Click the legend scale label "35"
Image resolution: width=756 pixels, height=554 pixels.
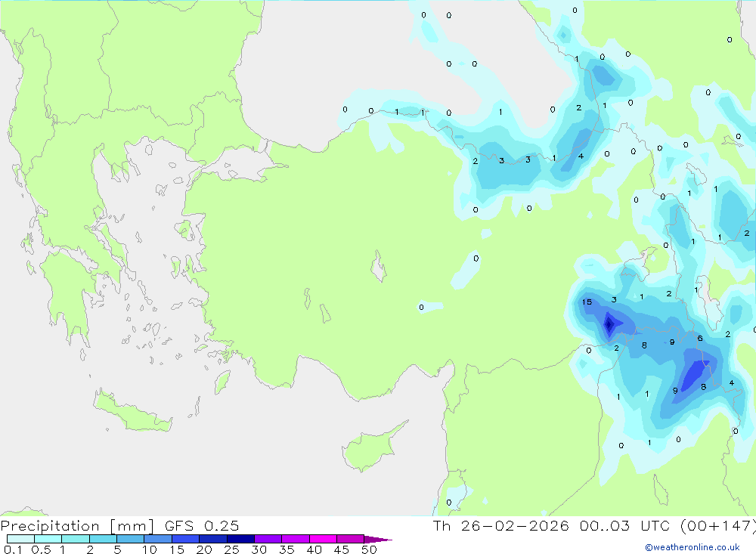point(287,549)
